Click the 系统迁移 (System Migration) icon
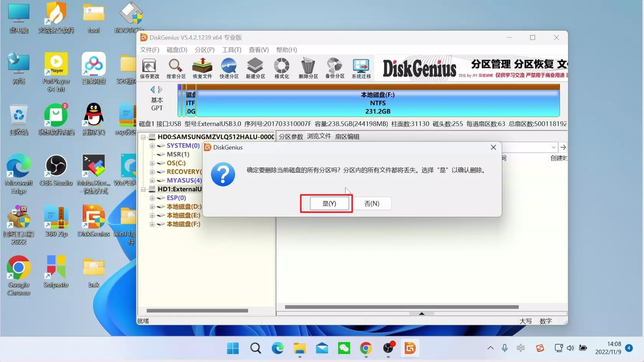This screenshot has width=644, height=362. [361, 68]
